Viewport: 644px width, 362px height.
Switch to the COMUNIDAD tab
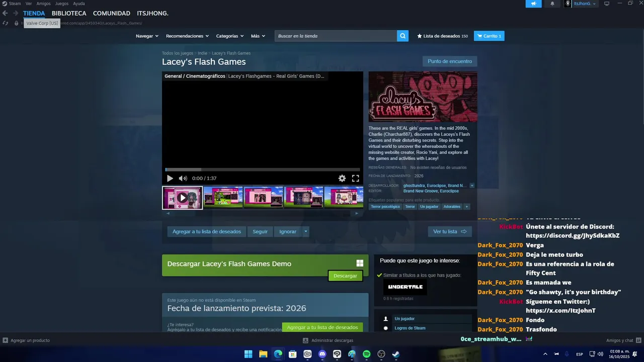(x=112, y=14)
